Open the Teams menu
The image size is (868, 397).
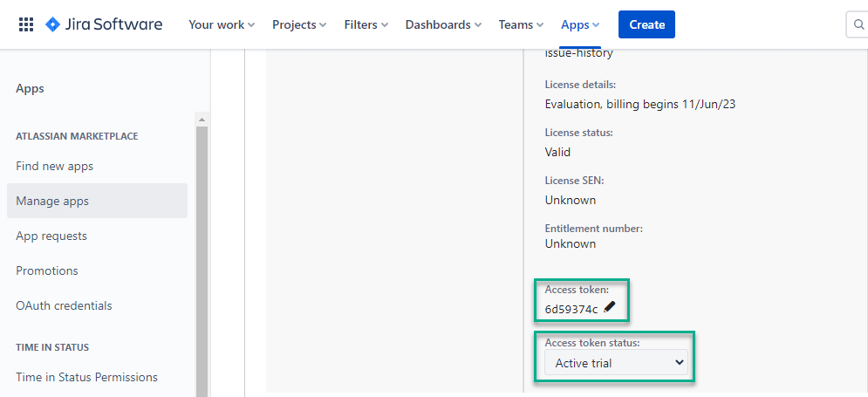pyautogui.click(x=521, y=24)
